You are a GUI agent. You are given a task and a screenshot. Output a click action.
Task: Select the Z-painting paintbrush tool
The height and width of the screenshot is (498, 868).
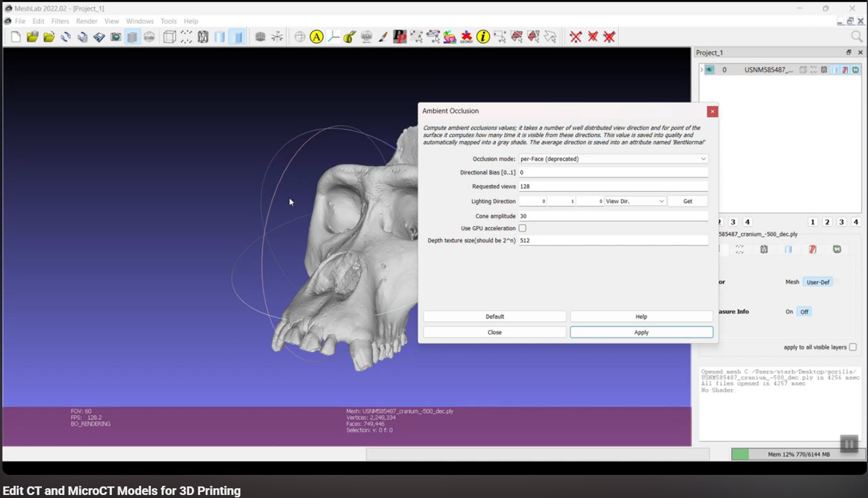383,37
